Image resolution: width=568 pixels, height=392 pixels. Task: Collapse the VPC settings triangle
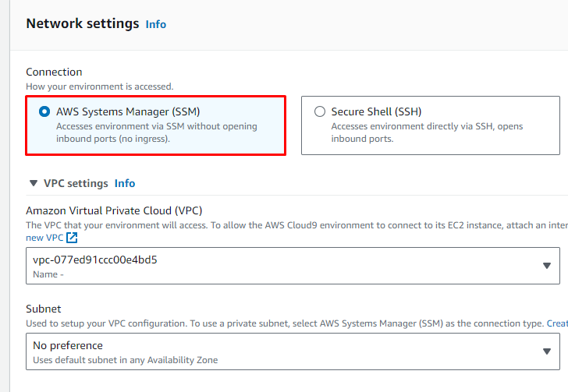[33, 183]
